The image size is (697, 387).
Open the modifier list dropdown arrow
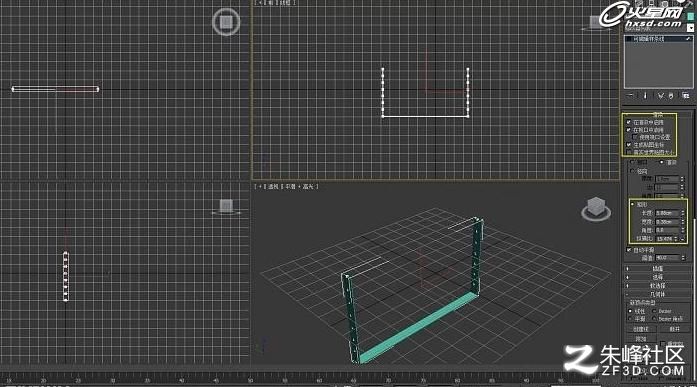[x=690, y=28]
